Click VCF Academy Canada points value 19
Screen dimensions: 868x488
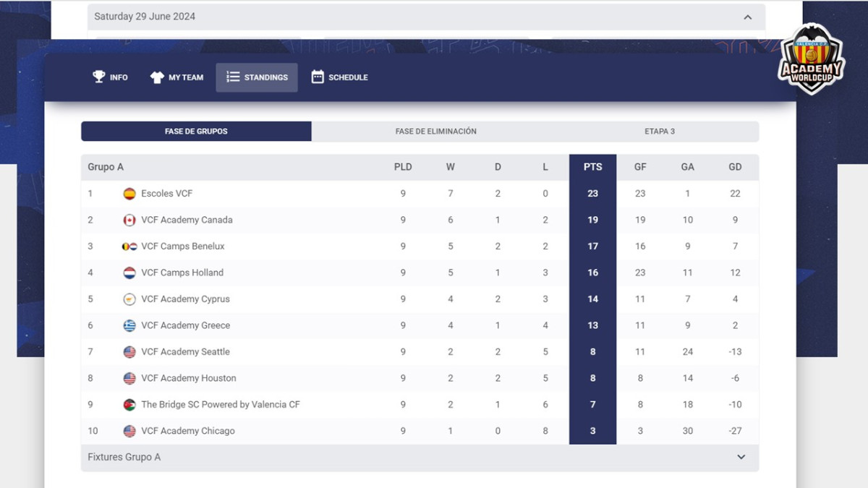click(593, 220)
